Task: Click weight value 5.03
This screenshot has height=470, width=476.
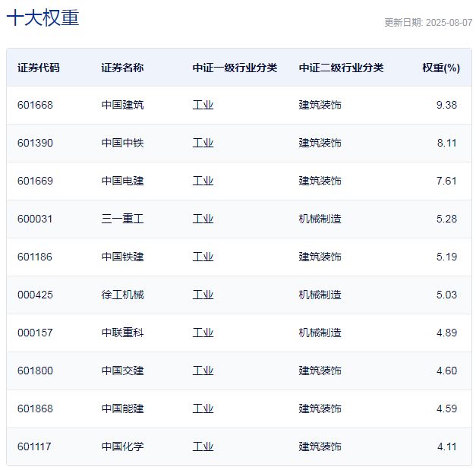Action: click(x=446, y=295)
